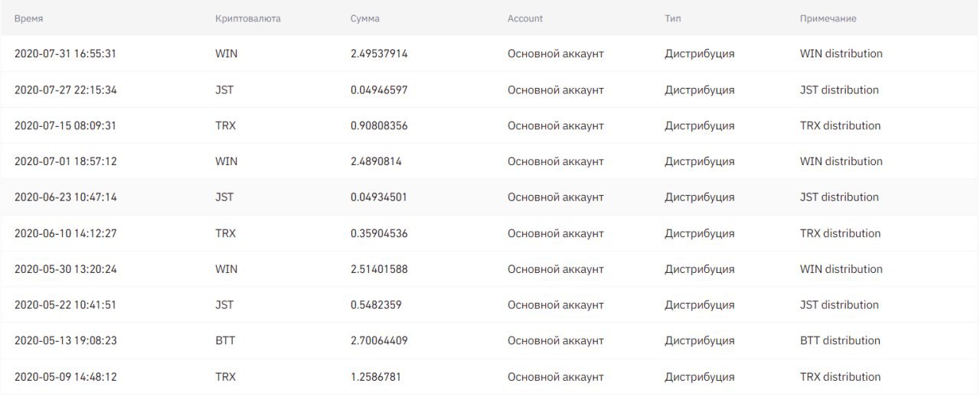Click amount 2.49537914
This screenshot has width=980, height=403.
pos(379,54)
